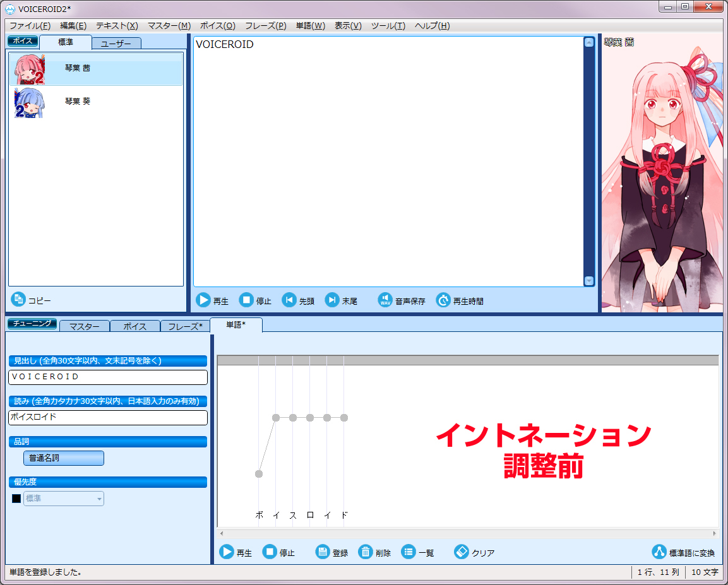Viewport: 728px width, 585px height.
Task: Click the 普通名詞 part-of-speech button
Action: pyautogui.click(x=64, y=458)
